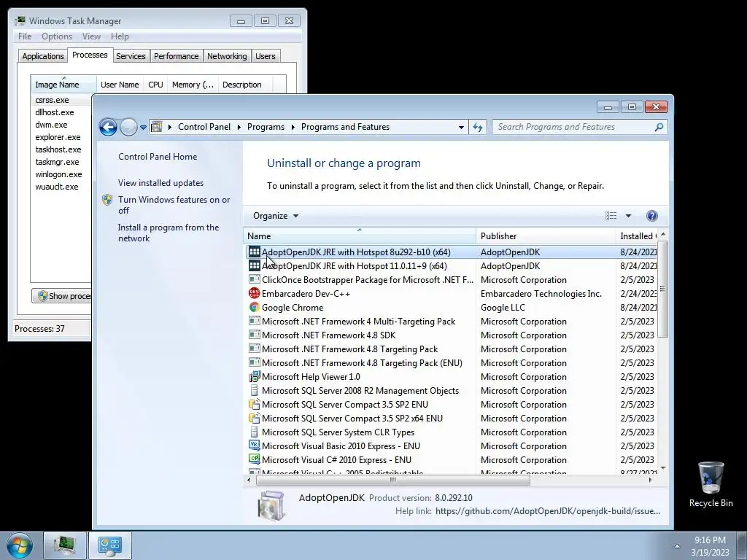Select Microsoft .NET Framework 4.8 SDK icon
This screenshot has width=747, height=560.
point(255,335)
